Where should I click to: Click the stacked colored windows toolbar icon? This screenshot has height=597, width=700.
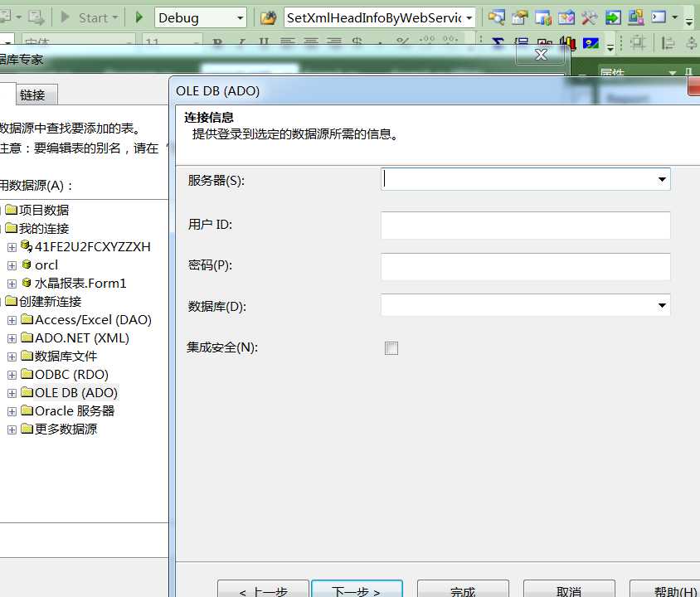point(635,17)
